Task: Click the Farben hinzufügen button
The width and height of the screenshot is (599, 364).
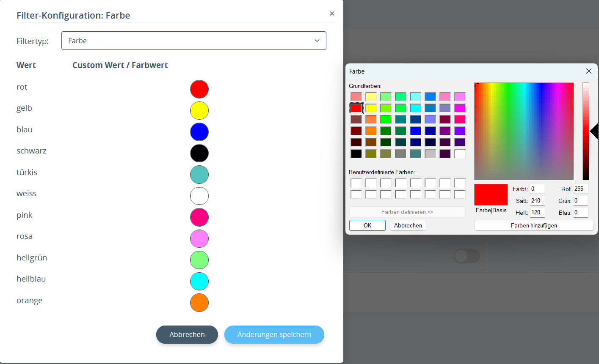Action: coord(534,225)
